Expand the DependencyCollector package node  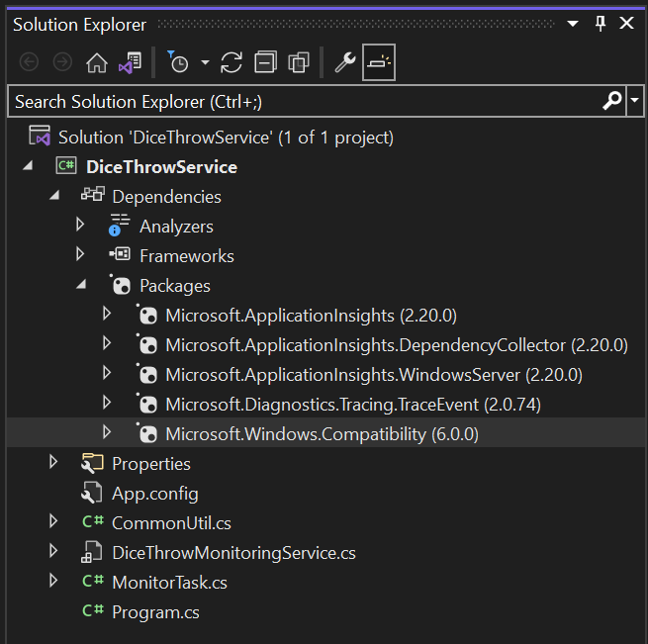pyautogui.click(x=107, y=343)
